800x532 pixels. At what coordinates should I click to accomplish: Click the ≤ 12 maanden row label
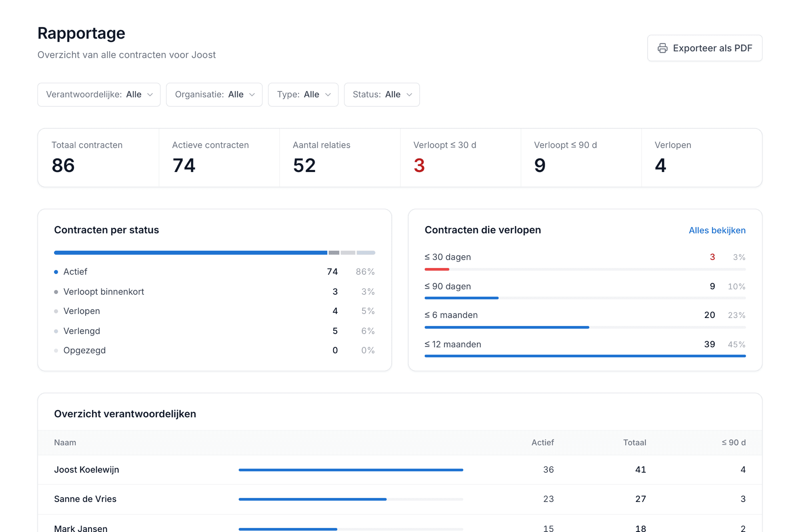tap(453, 344)
